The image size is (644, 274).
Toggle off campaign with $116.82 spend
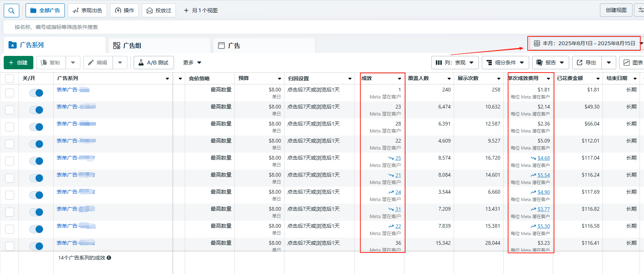pos(36,212)
